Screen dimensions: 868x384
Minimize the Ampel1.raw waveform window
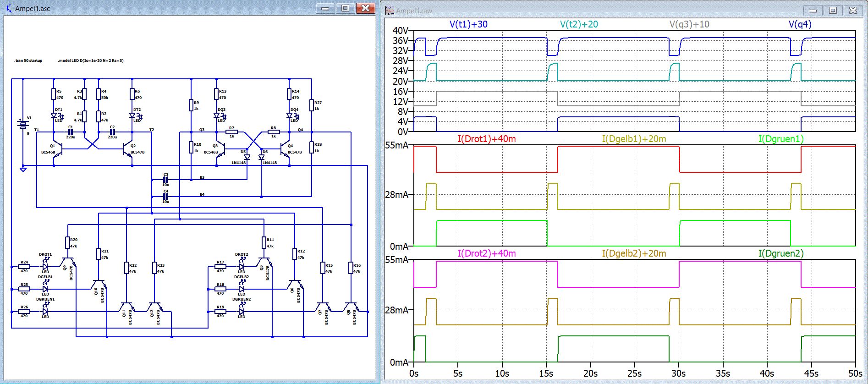813,10
